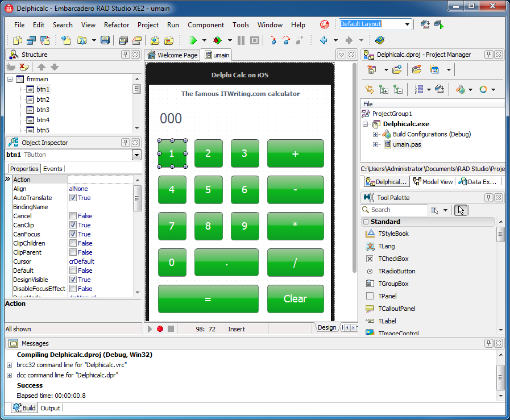Toggle the Cancel property checkbox
Image resolution: width=510 pixels, height=420 pixels.
73,216
